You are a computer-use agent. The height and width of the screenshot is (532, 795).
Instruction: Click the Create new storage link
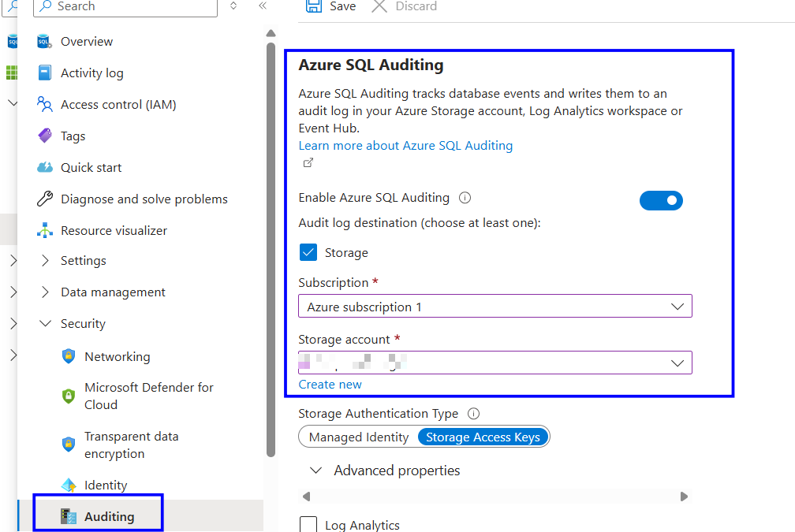click(x=330, y=385)
